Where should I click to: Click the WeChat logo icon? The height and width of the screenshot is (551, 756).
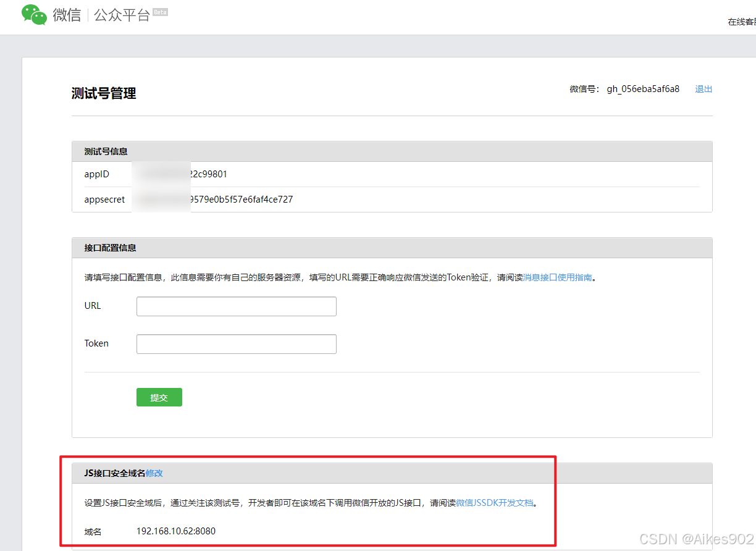[34, 15]
